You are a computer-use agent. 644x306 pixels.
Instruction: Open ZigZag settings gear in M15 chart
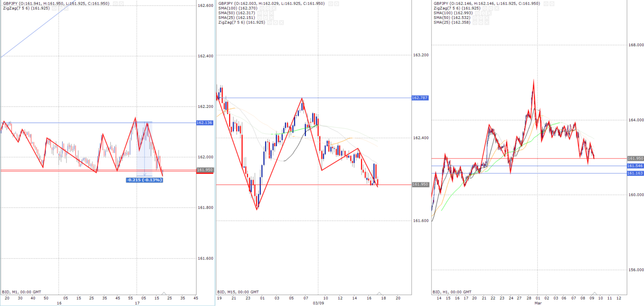(x=276, y=23)
